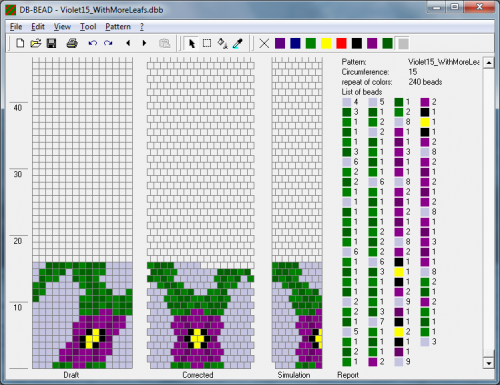Save pattern with floppy disk icon
This screenshot has width=500, height=385.
coord(51,43)
